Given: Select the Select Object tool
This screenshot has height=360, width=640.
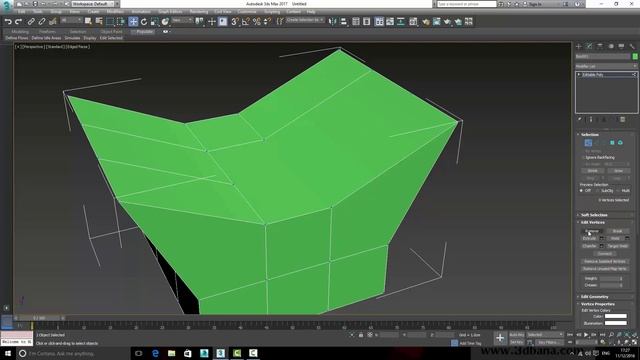Looking at the screenshot, I should 88,22.
